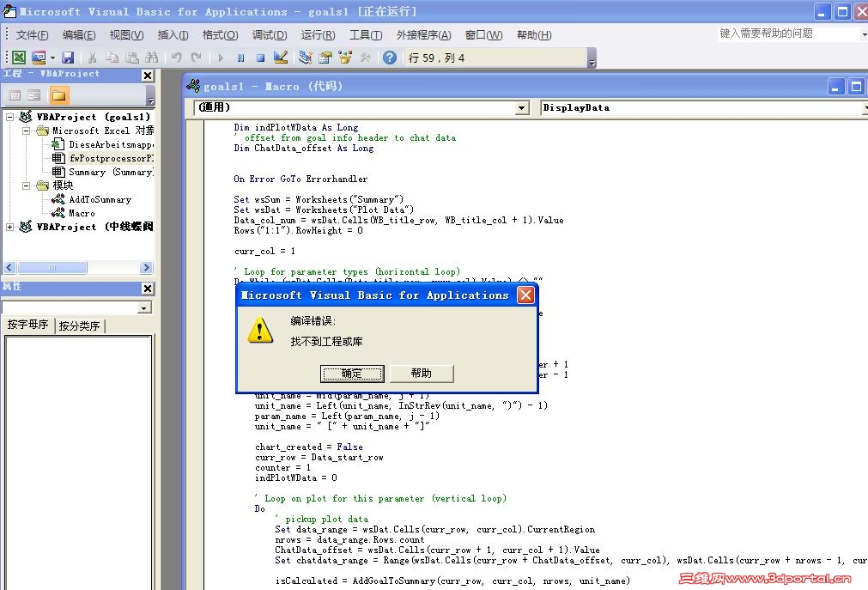The width and height of the screenshot is (868, 590).
Task: Select AddToSummary module in tree
Action: [x=100, y=199]
